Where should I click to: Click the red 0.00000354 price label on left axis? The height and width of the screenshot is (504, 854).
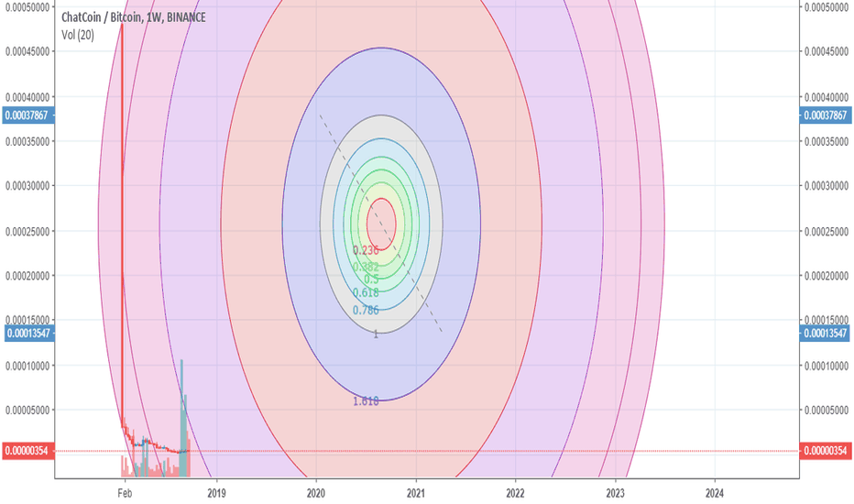pyautogui.click(x=27, y=451)
